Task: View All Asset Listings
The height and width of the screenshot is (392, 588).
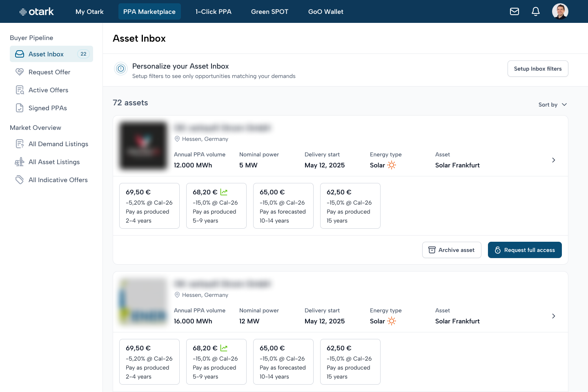Action: 51,162
